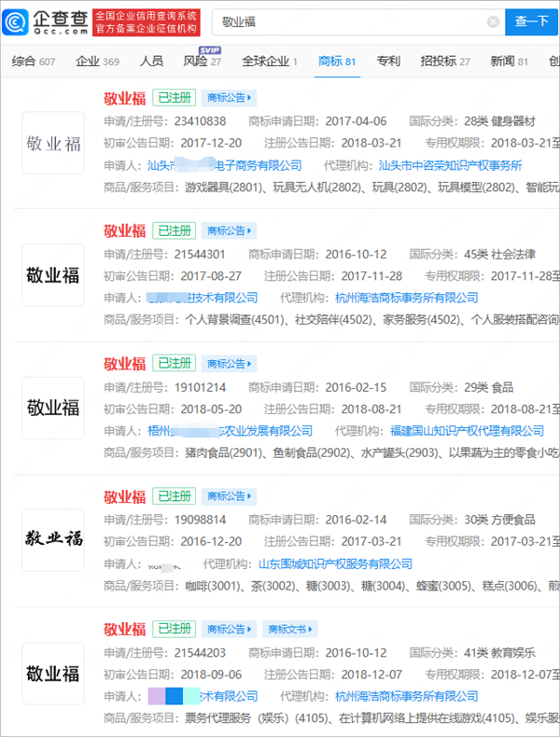Open agency 杭州海浩商标事务所有限公司 in 41类 entry
This screenshot has height=737, width=560.
click(x=407, y=696)
